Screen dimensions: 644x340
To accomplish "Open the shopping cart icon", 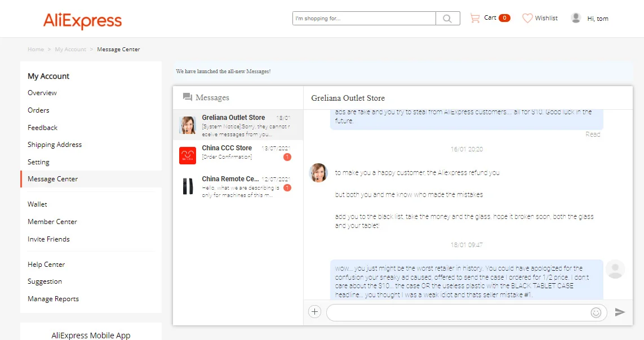I will 475,18.
